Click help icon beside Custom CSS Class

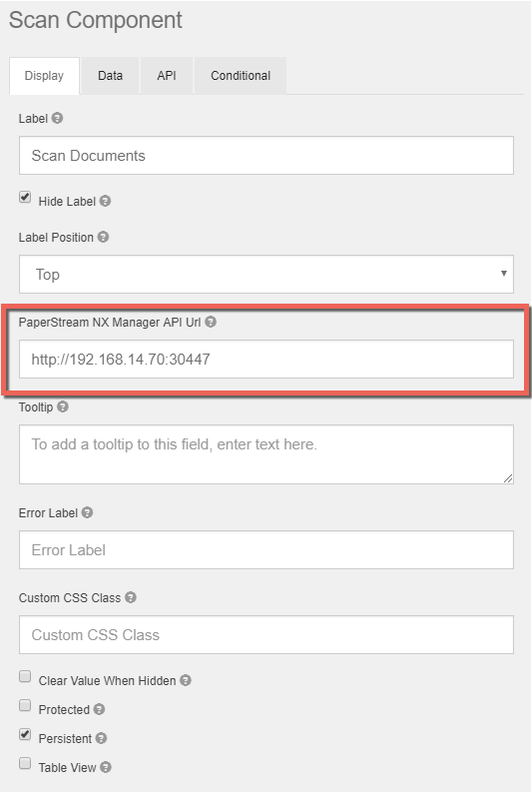pos(131,597)
